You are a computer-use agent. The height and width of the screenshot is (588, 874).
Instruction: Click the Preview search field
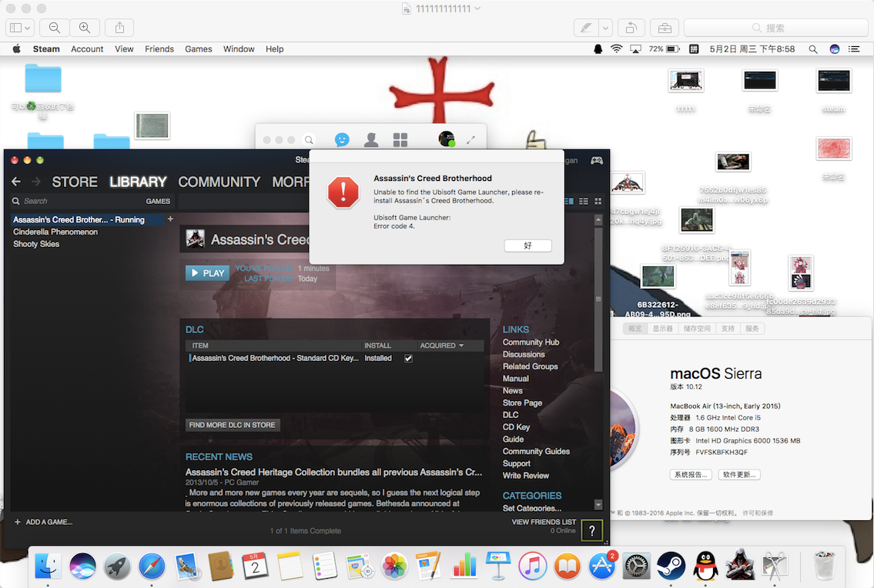775,27
